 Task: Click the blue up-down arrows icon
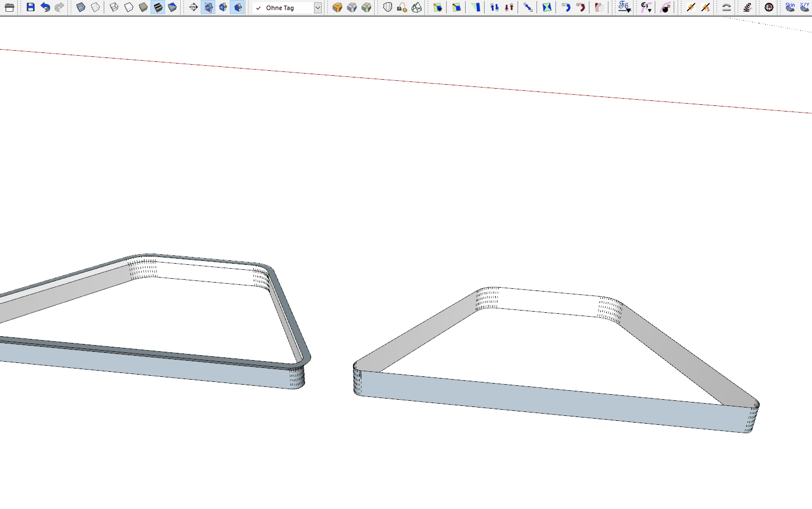coord(494,7)
